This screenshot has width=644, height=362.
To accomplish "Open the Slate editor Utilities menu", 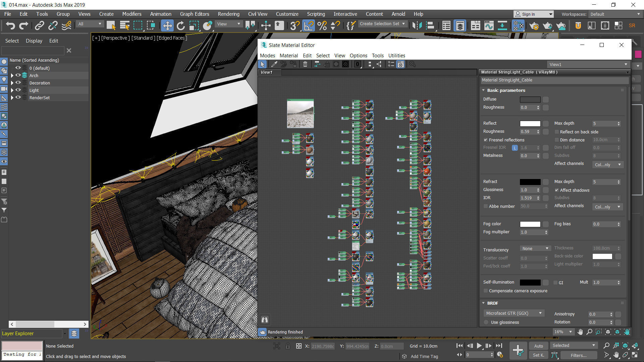I will (x=396, y=56).
